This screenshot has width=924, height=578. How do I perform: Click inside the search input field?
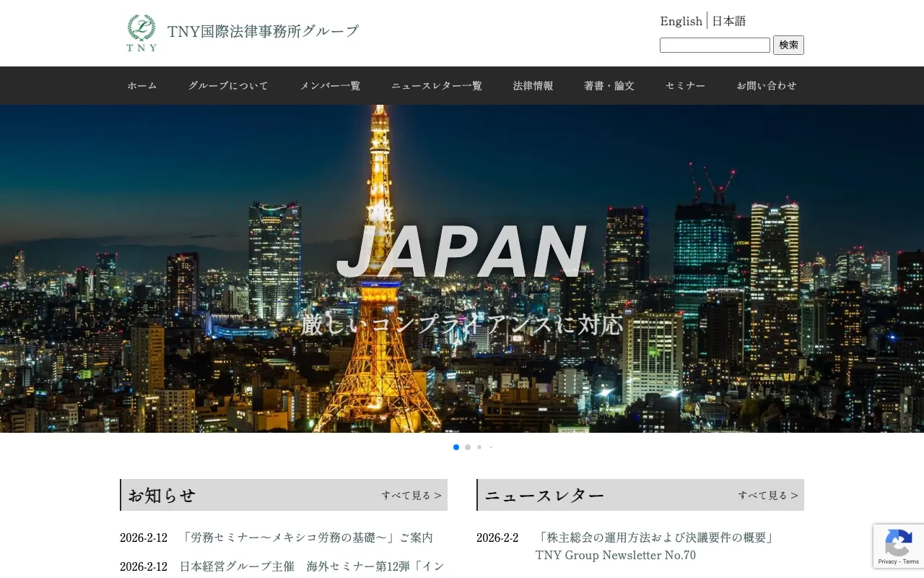click(715, 44)
